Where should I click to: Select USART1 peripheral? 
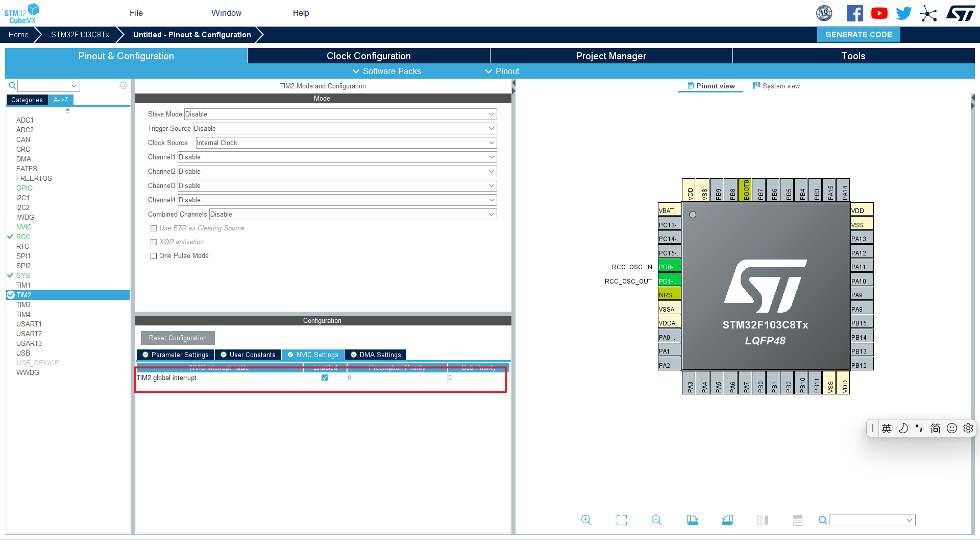[x=29, y=324]
